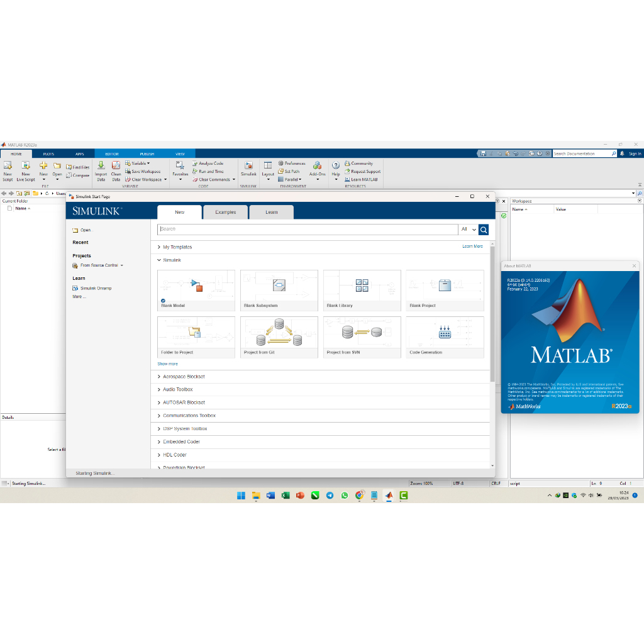Open Preferences from the Environment section
644x644 pixels.
[x=280, y=164]
